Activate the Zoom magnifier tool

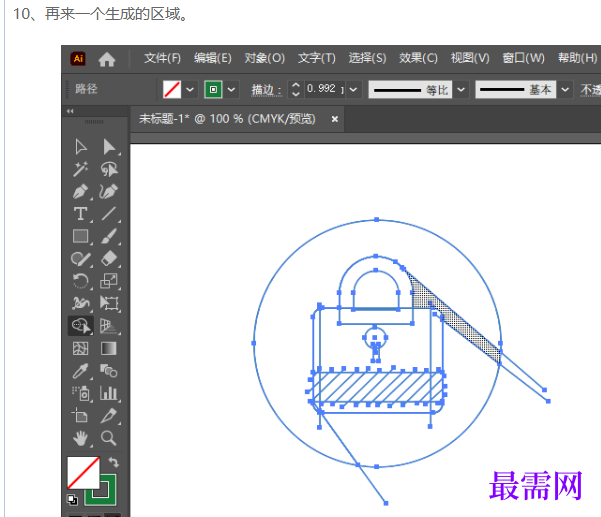pyautogui.click(x=108, y=438)
